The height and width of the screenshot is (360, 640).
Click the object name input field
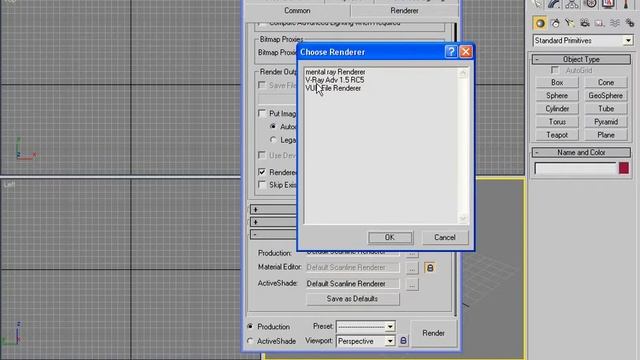pos(576,168)
